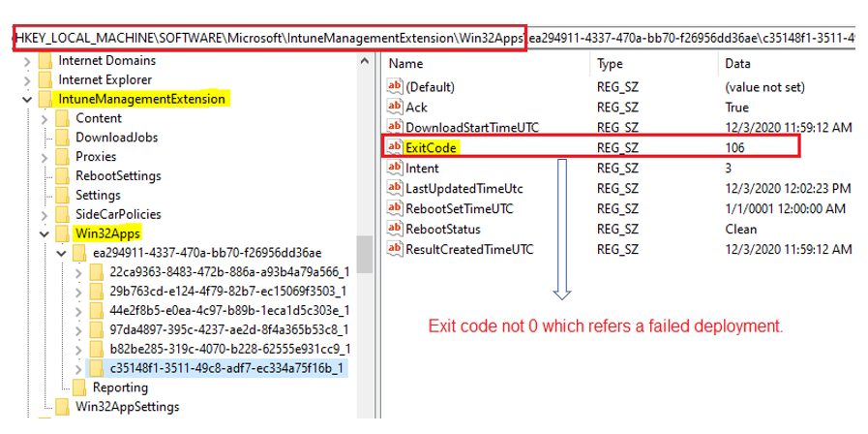Click the (value not set) data cell
The width and height of the screenshot is (868, 434).
[x=764, y=87]
